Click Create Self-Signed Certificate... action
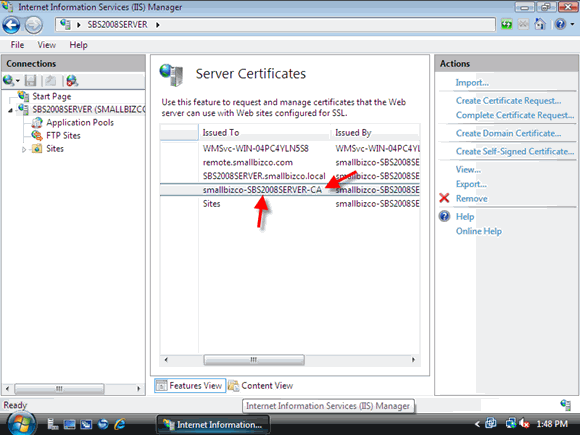 pyautogui.click(x=515, y=151)
